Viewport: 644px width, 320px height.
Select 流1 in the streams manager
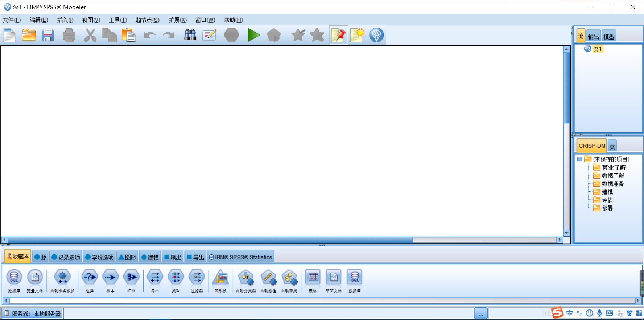click(x=593, y=49)
